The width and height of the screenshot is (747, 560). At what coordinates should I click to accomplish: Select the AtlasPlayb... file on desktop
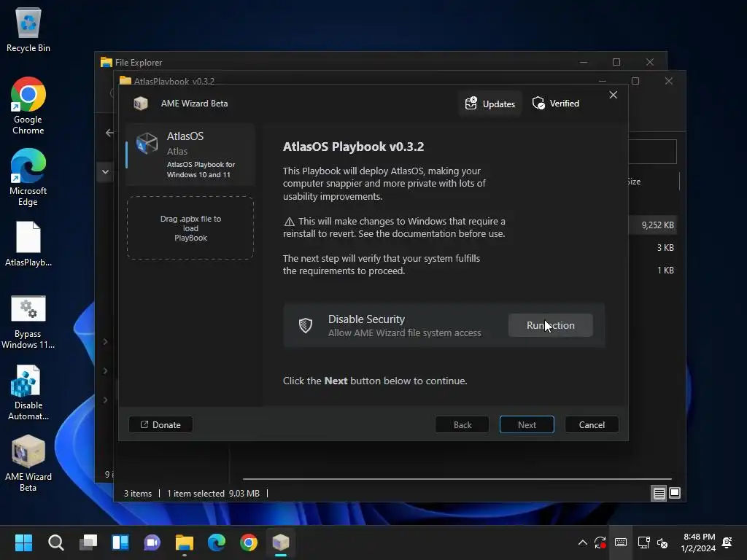click(x=28, y=244)
